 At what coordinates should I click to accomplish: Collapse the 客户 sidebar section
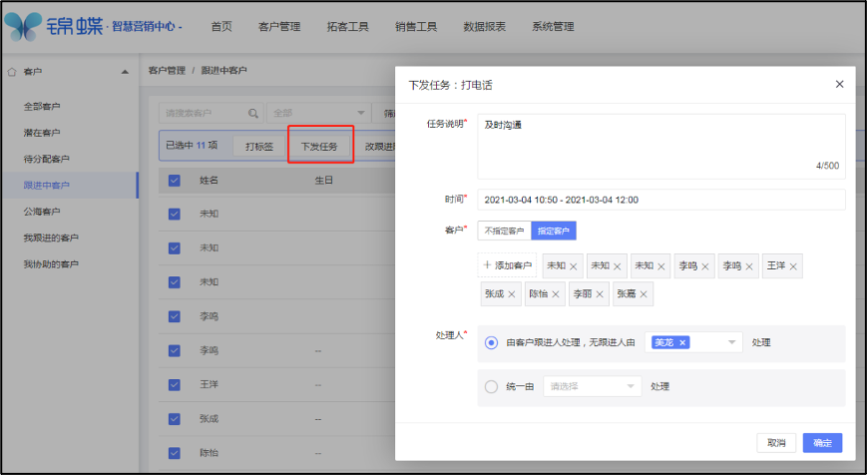(125, 72)
